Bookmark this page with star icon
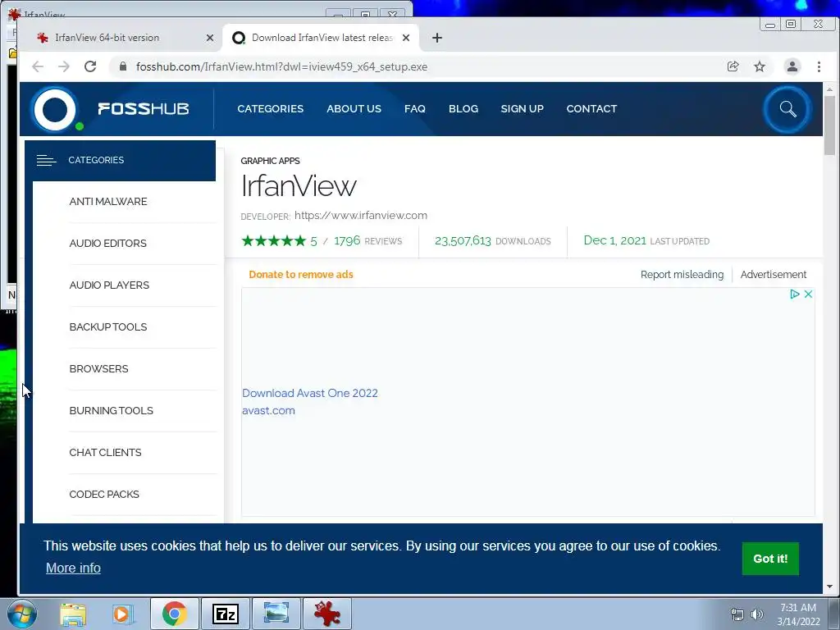This screenshot has height=630, width=840. point(760,66)
